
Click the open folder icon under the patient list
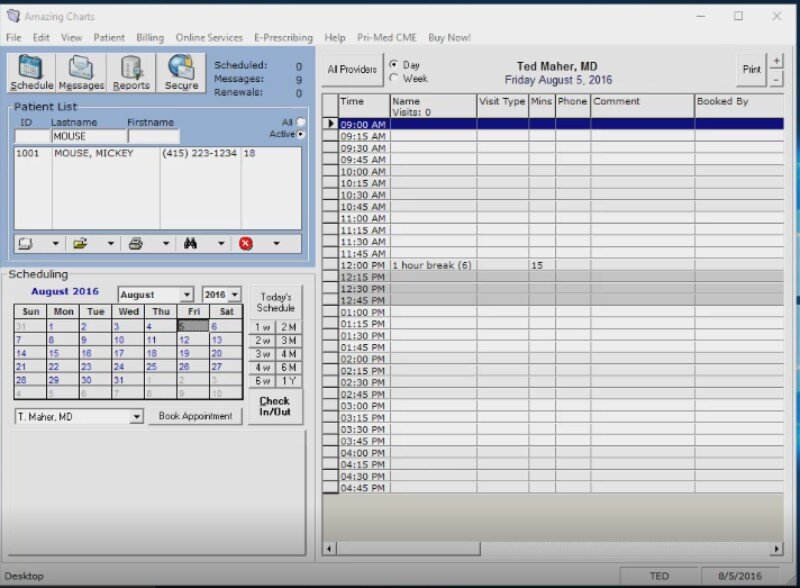pos(81,243)
